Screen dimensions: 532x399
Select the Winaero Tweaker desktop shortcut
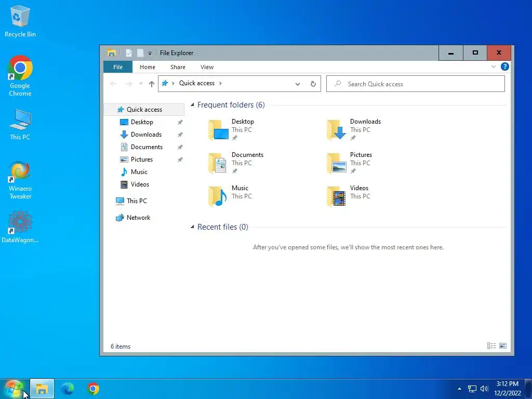point(20,180)
